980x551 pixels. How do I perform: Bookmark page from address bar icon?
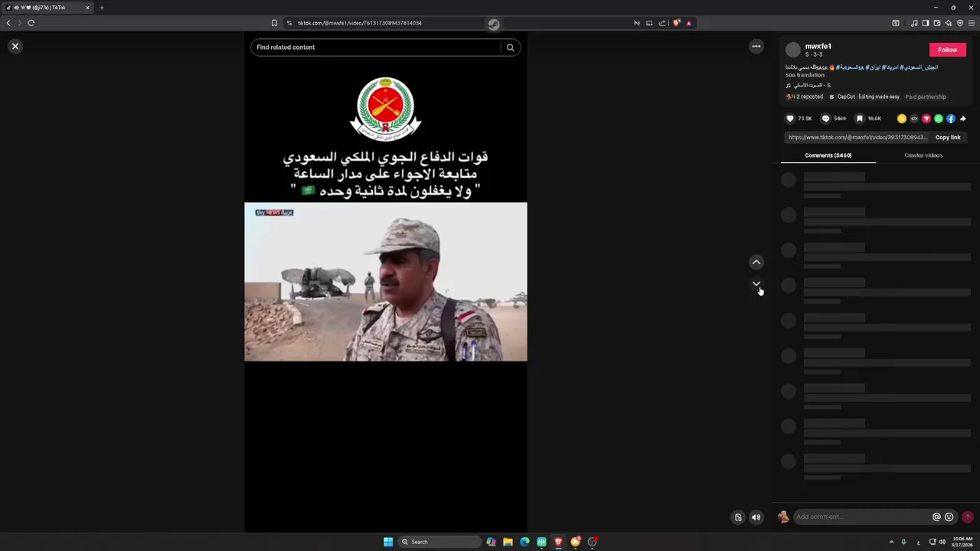(274, 23)
